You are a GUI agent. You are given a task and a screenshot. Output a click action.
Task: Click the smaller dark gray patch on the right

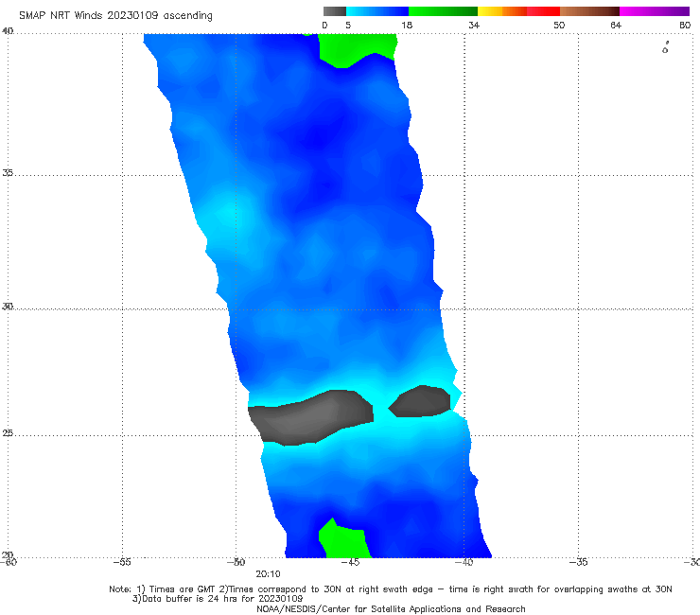tap(420, 401)
